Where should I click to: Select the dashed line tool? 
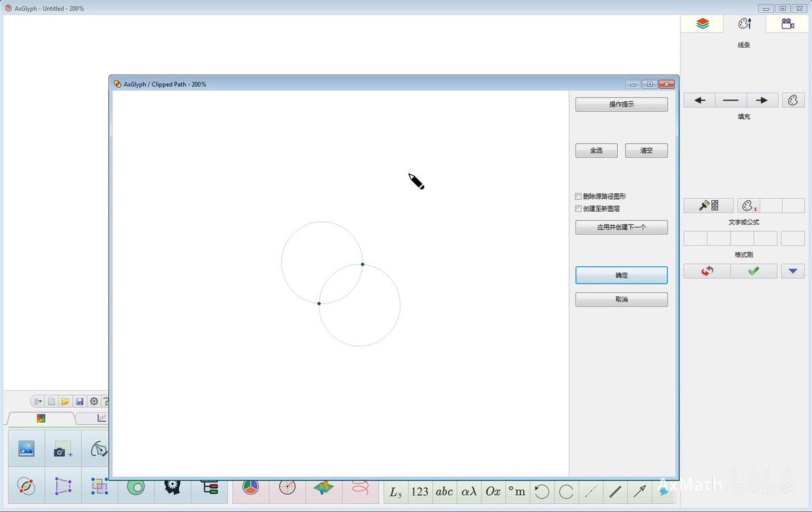(x=591, y=492)
